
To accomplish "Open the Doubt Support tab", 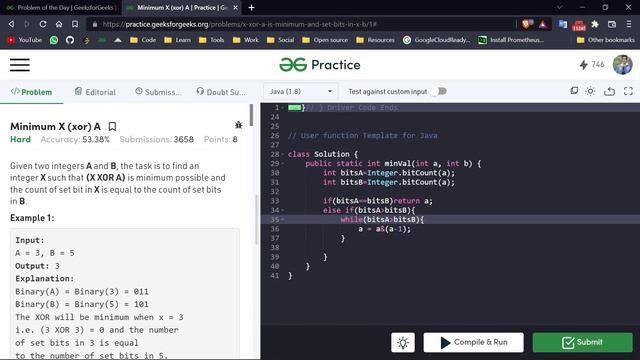I will click(221, 92).
